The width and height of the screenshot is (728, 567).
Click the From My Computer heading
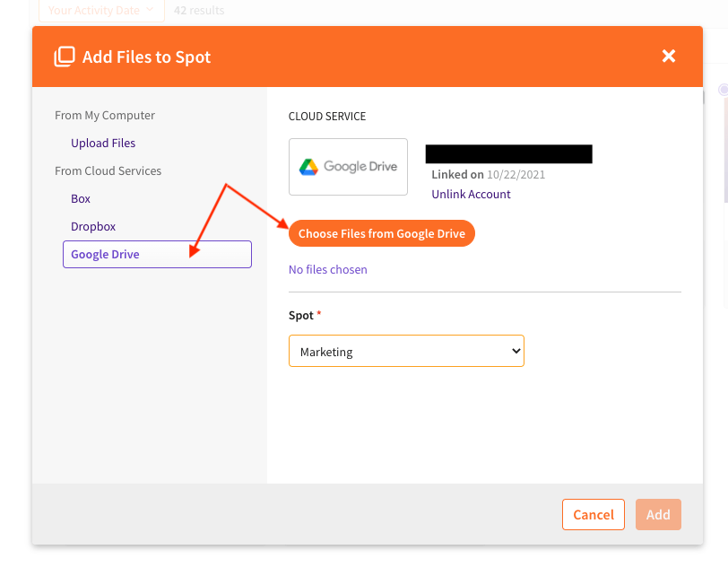[x=105, y=115]
